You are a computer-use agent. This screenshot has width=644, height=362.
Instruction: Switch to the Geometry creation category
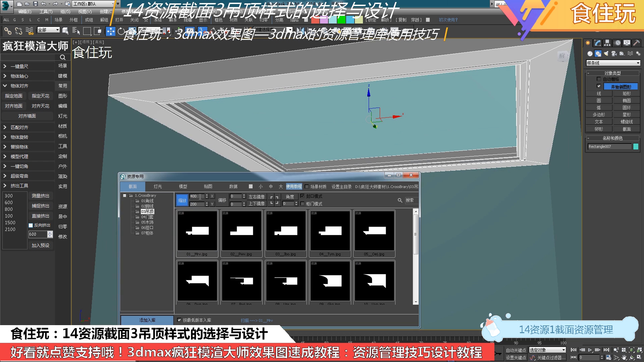[590, 53]
